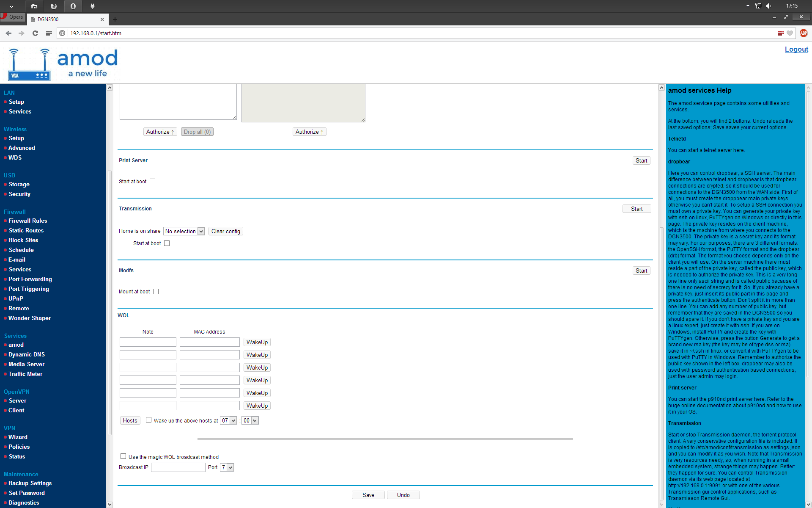The height and width of the screenshot is (508, 812).
Task: Click the Logout link
Action: click(x=796, y=50)
